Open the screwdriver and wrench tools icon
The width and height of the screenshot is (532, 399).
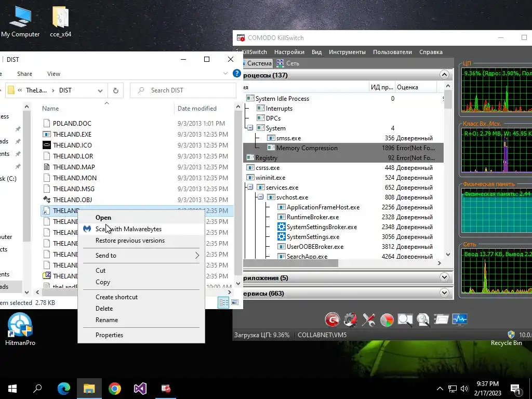coord(368,320)
